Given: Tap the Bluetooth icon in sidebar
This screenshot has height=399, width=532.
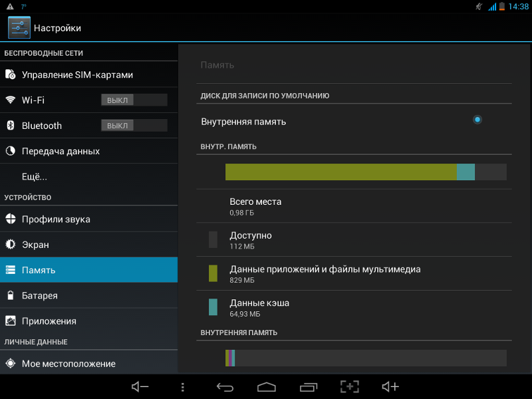Looking at the screenshot, I should 11,125.
